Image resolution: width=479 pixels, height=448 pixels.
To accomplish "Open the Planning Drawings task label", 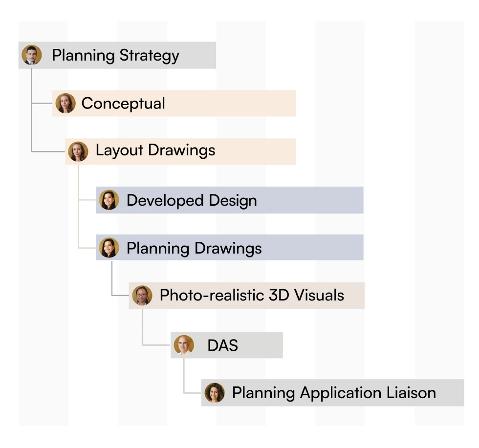I will [194, 248].
